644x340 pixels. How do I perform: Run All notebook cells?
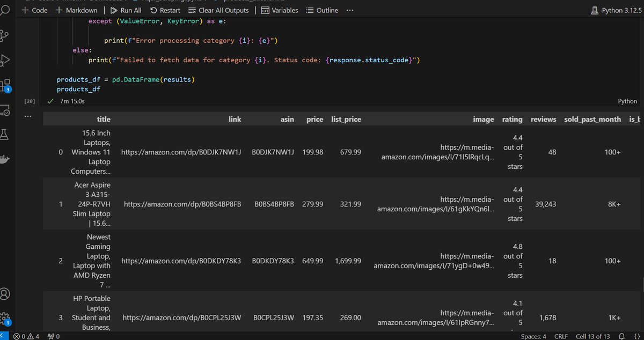tap(126, 10)
